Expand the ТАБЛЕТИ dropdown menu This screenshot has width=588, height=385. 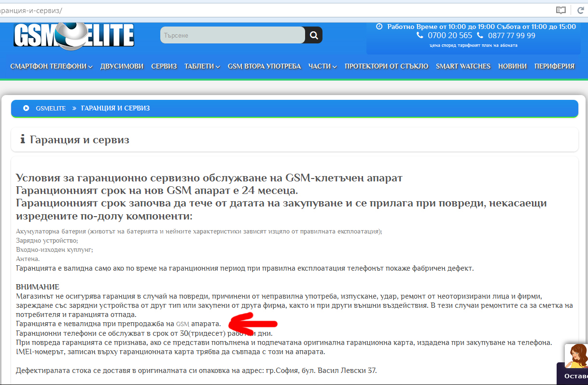(202, 67)
